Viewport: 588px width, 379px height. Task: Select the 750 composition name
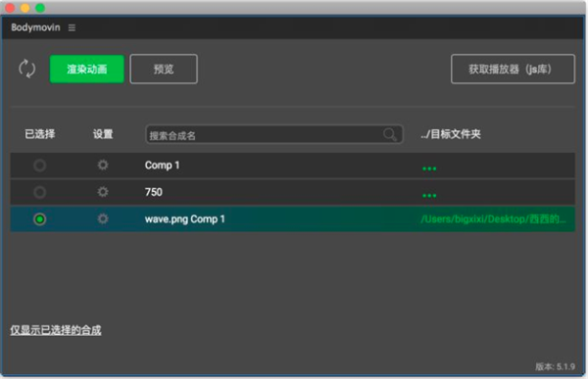(154, 192)
